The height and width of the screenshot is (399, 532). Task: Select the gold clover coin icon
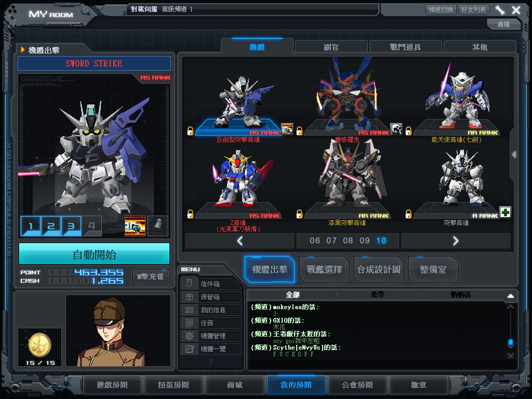39,345
